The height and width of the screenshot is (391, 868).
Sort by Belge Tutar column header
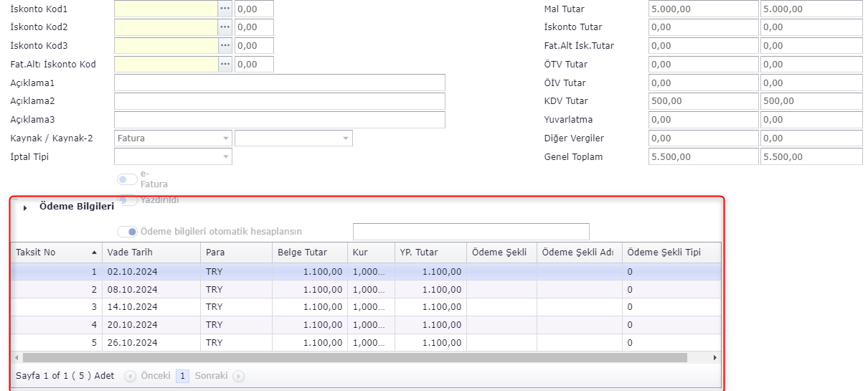[x=310, y=253]
